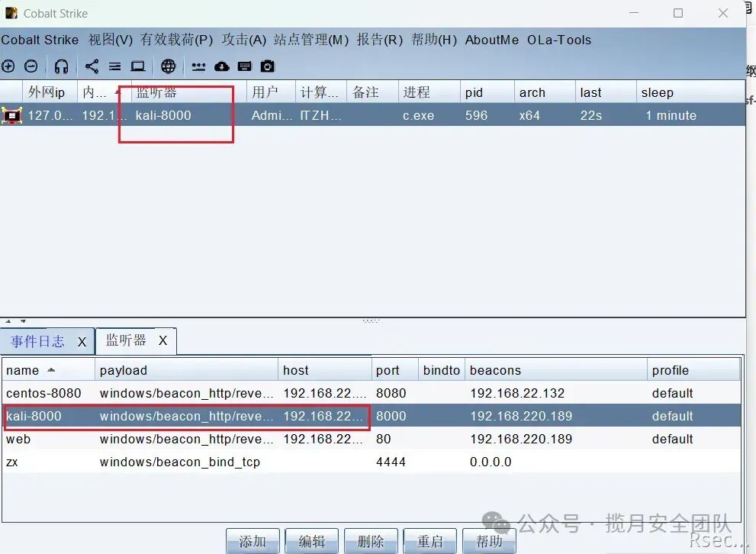Click the connect plus icon in toolbar

[8, 66]
